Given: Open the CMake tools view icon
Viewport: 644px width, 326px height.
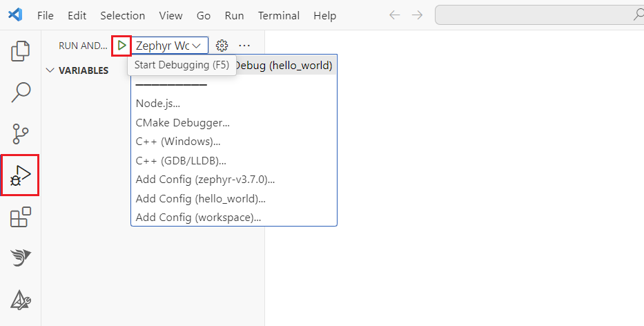Looking at the screenshot, I should [x=20, y=300].
